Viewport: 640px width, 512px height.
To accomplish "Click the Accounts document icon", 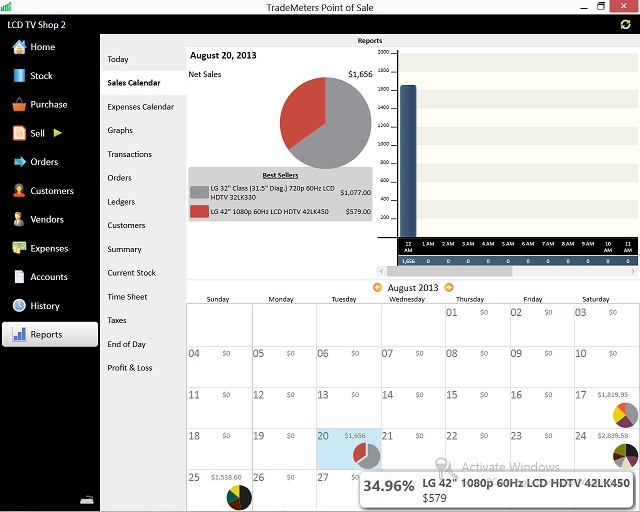I will coord(19,277).
